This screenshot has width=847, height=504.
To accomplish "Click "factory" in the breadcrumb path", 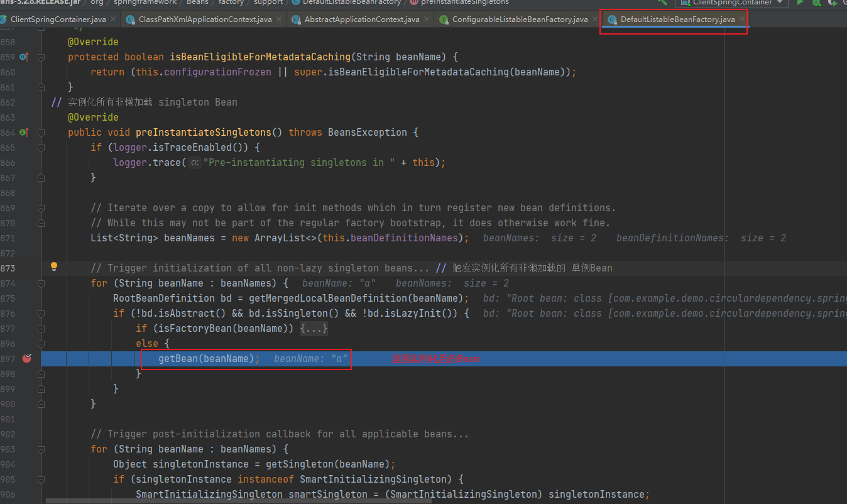I will (231, 3).
